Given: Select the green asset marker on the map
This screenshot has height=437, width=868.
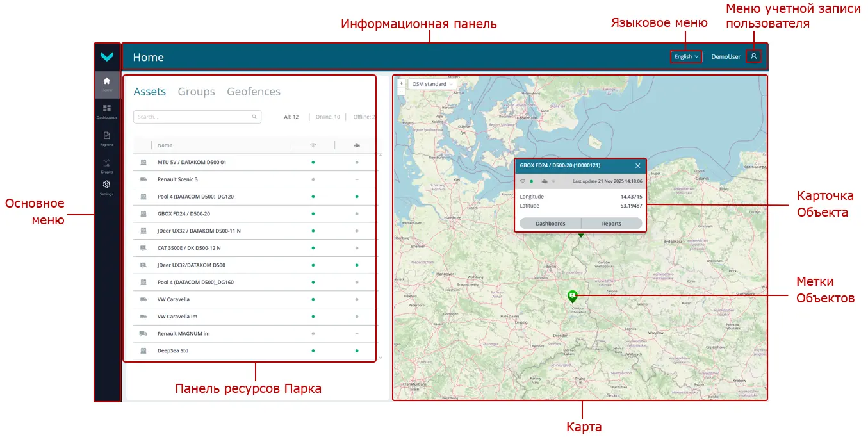Looking at the screenshot, I should (572, 296).
